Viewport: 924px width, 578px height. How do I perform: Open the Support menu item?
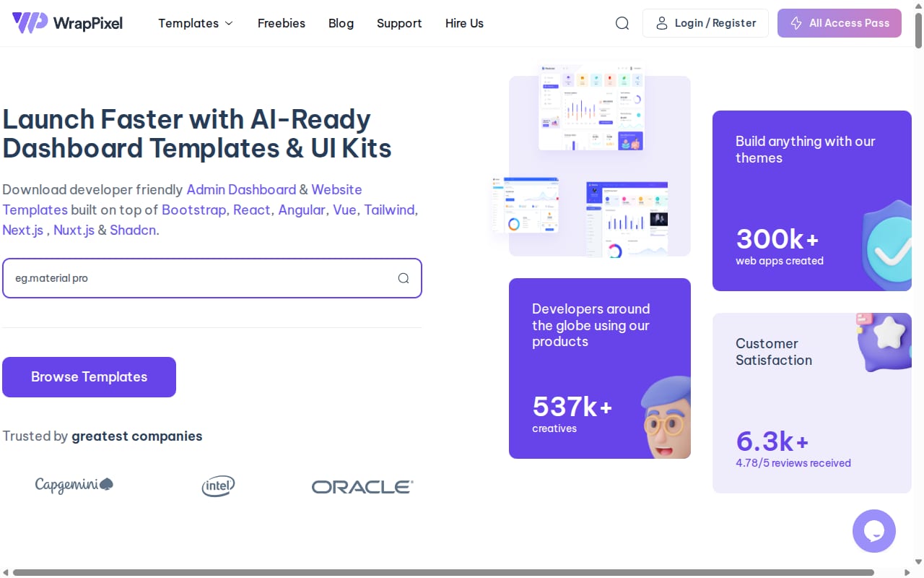click(399, 23)
